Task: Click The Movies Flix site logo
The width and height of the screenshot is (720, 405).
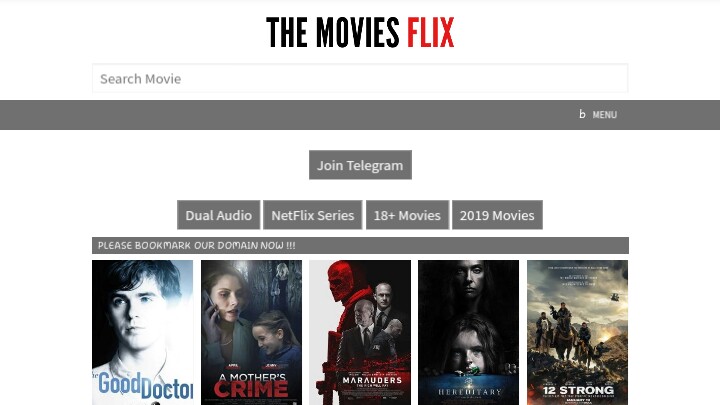Action: 360,32
